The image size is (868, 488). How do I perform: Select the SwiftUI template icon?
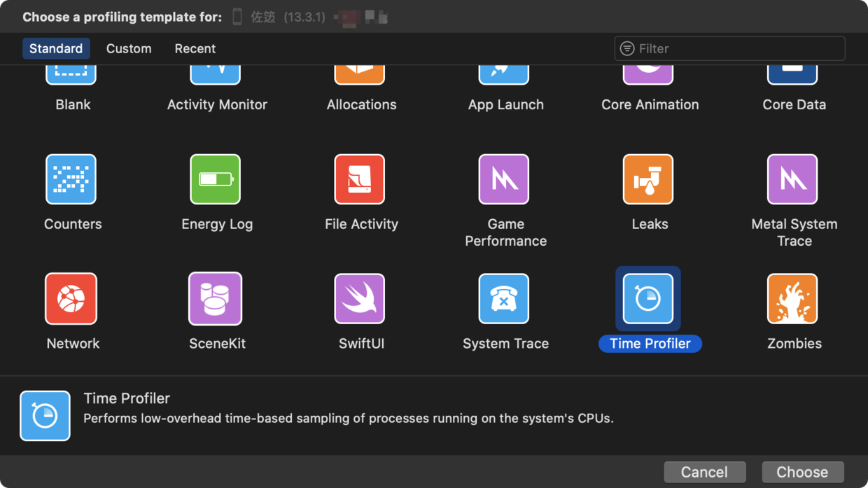[359, 299]
